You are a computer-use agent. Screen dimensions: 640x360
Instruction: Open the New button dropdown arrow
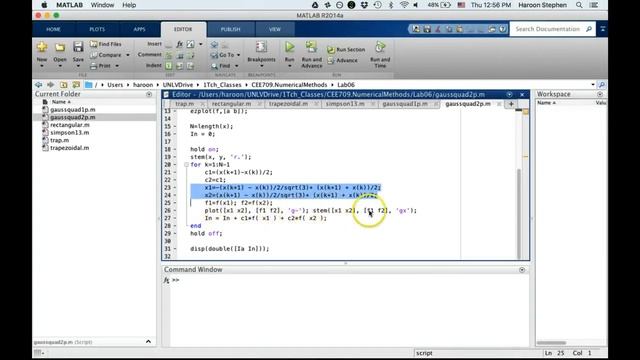(42, 66)
